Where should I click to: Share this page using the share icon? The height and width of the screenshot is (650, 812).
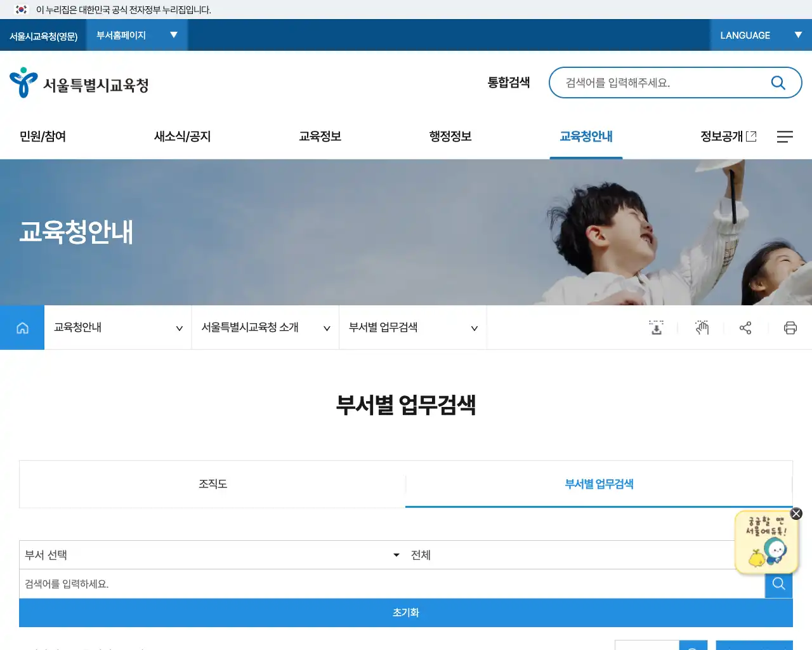coord(745,328)
